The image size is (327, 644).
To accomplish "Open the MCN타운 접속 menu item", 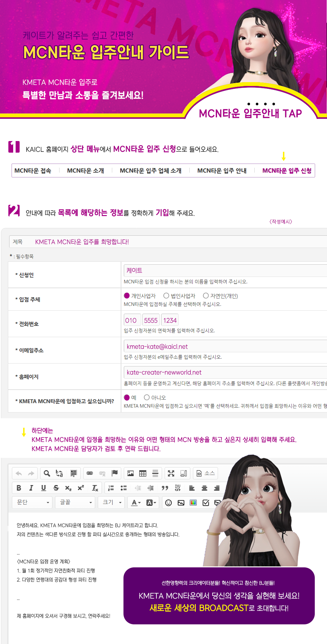I will pyautogui.click(x=33, y=171).
